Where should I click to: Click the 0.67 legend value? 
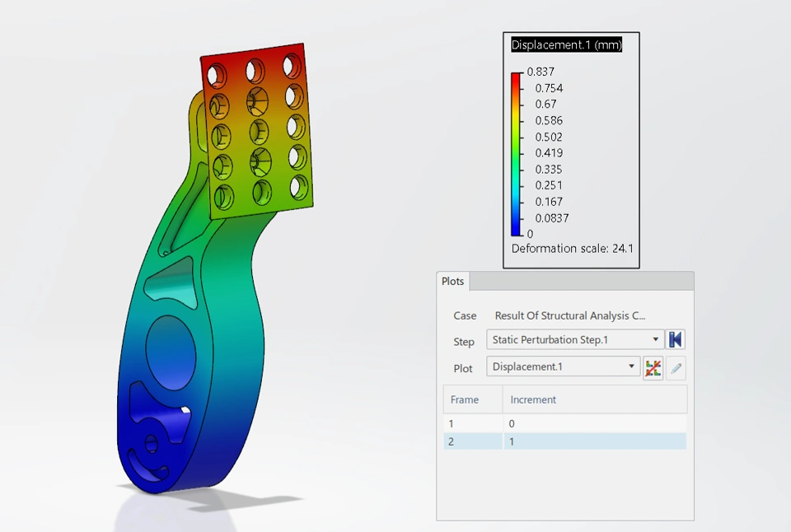[x=545, y=104]
